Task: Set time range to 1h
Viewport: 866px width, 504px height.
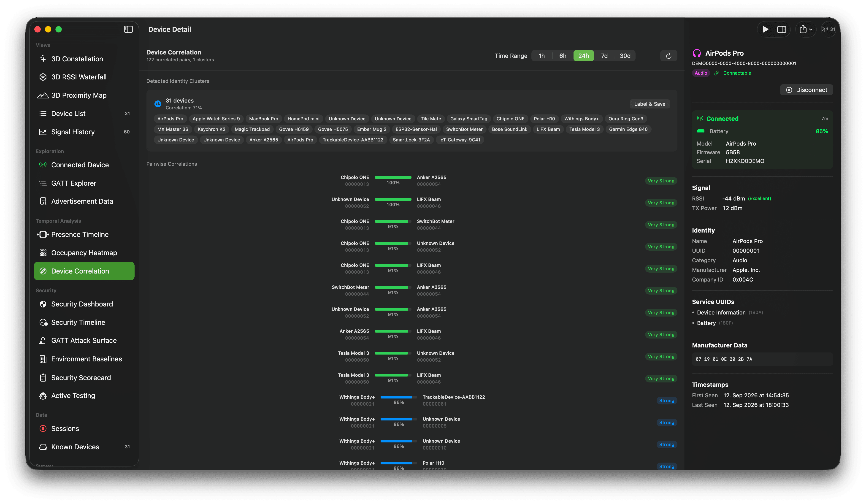Action: [542, 56]
